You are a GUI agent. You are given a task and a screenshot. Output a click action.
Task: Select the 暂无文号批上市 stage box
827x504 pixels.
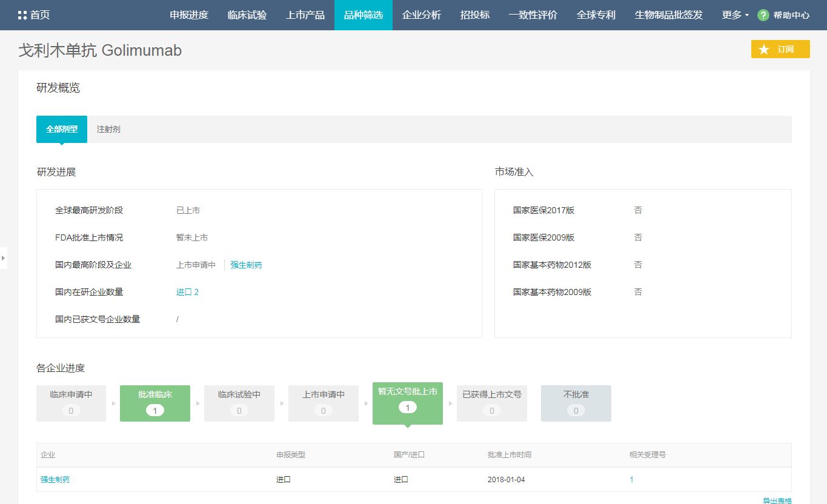point(408,403)
